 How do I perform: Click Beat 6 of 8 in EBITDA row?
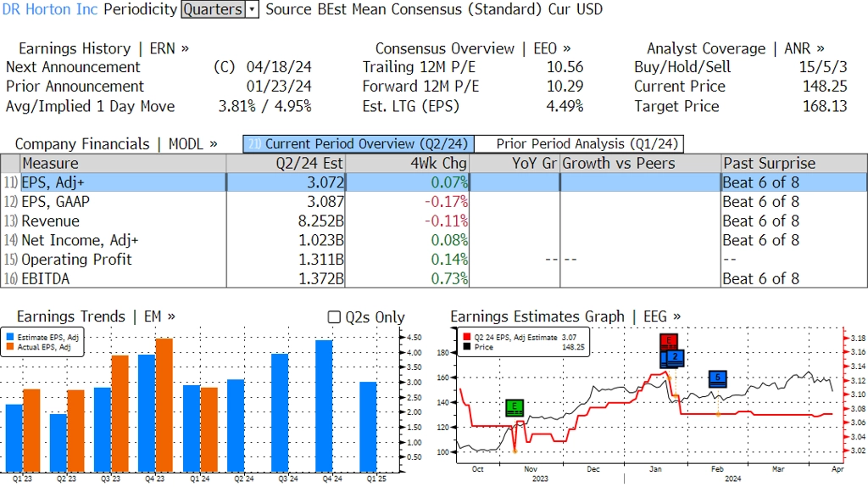tap(761, 278)
